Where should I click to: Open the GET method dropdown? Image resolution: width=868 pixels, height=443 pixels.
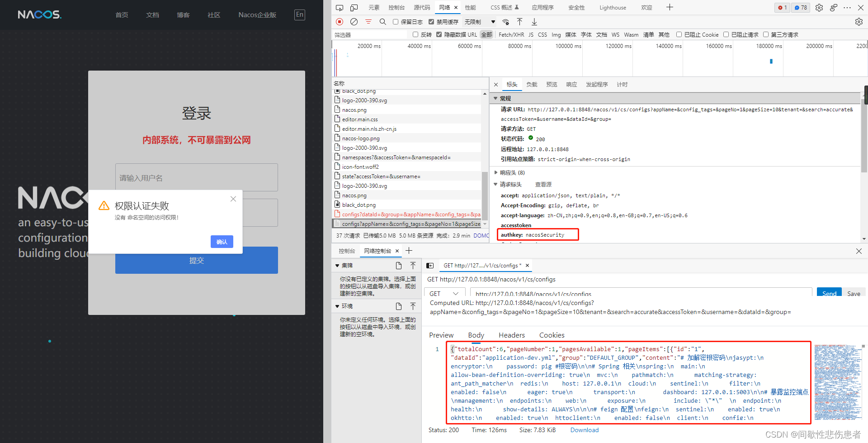[x=444, y=293]
